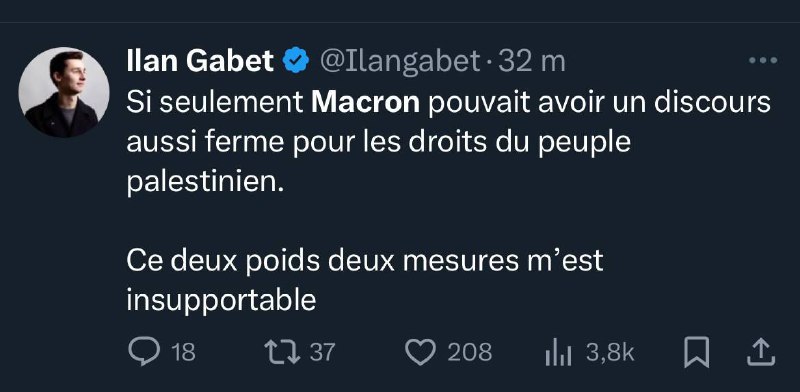Viewport: 800px width, 392px height.
Task: Open the three-dot more options menu
Action: pos(763,60)
